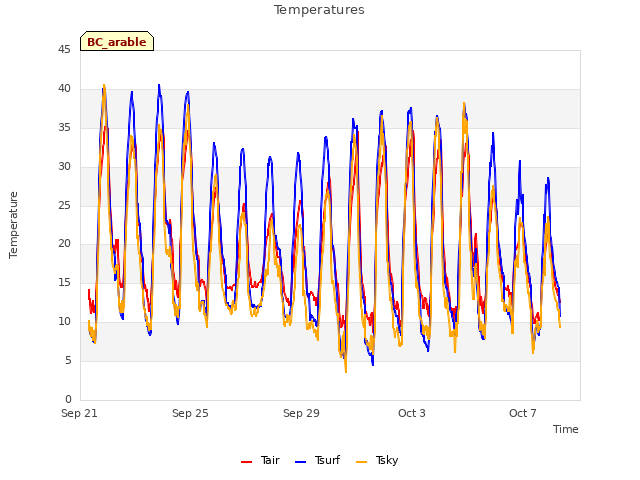Click the Temperatures chart title
This screenshot has width=640, height=480.
[x=319, y=10]
